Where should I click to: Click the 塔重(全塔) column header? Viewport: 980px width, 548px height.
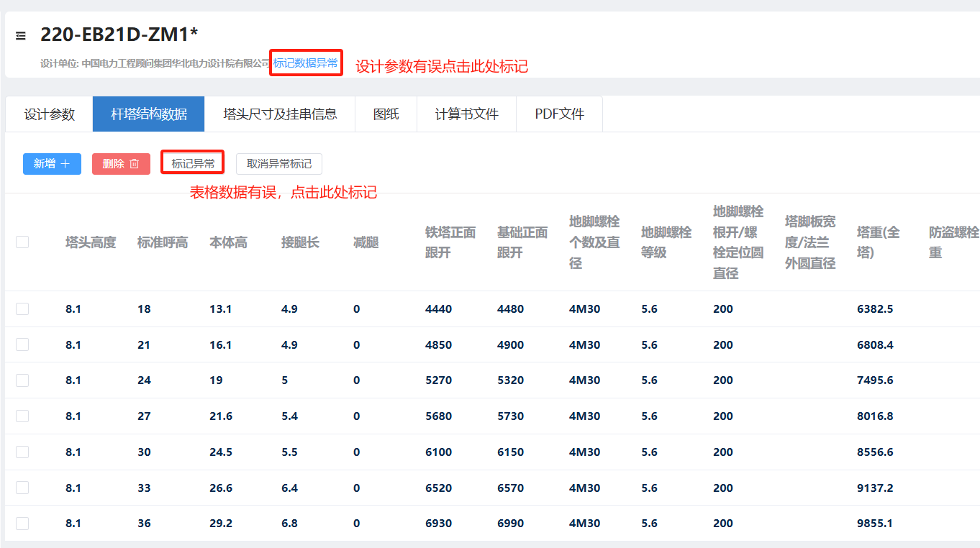879,242
